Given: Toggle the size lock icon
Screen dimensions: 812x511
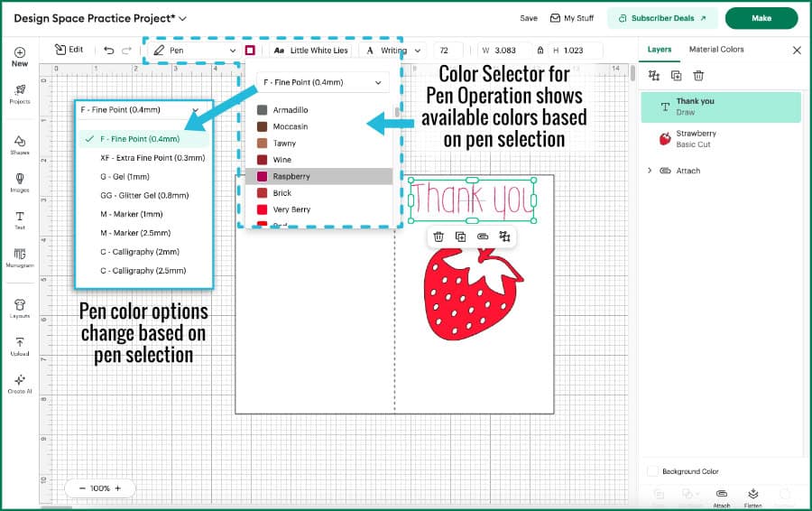Looking at the screenshot, I should 540,51.
